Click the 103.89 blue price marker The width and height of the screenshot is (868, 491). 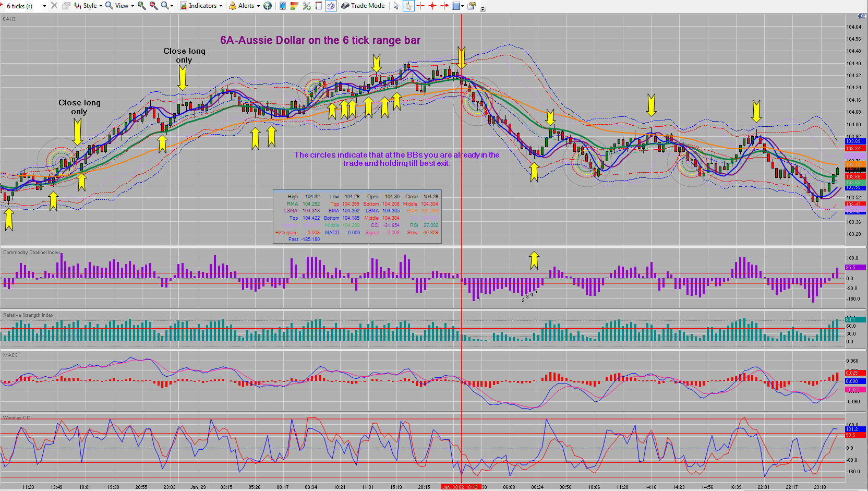[x=855, y=141]
